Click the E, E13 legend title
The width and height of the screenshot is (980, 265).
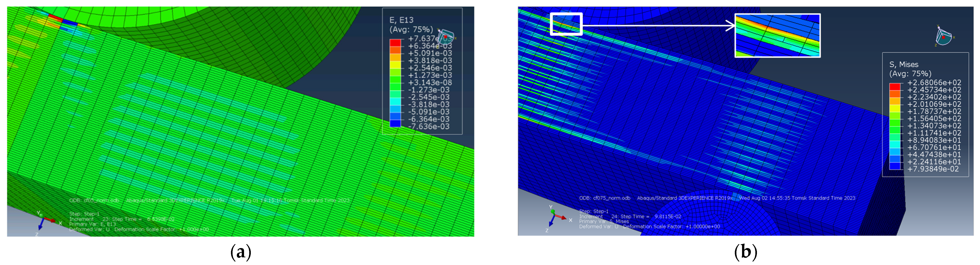401,20
